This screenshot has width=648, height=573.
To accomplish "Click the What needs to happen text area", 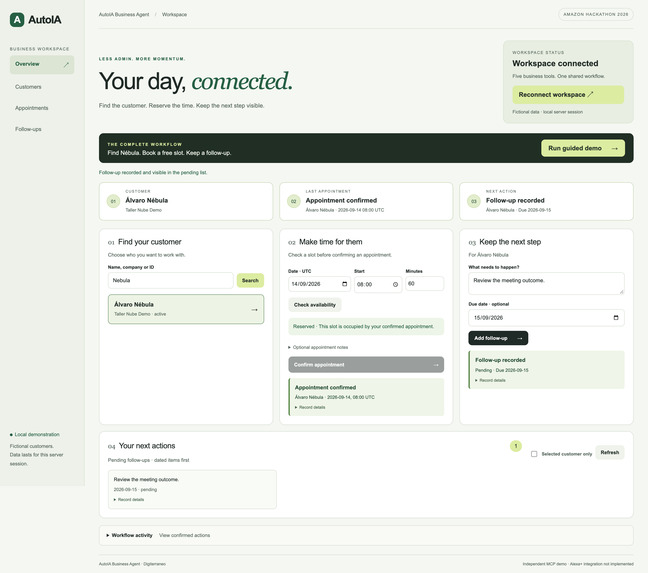I will pyautogui.click(x=546, y=283).
